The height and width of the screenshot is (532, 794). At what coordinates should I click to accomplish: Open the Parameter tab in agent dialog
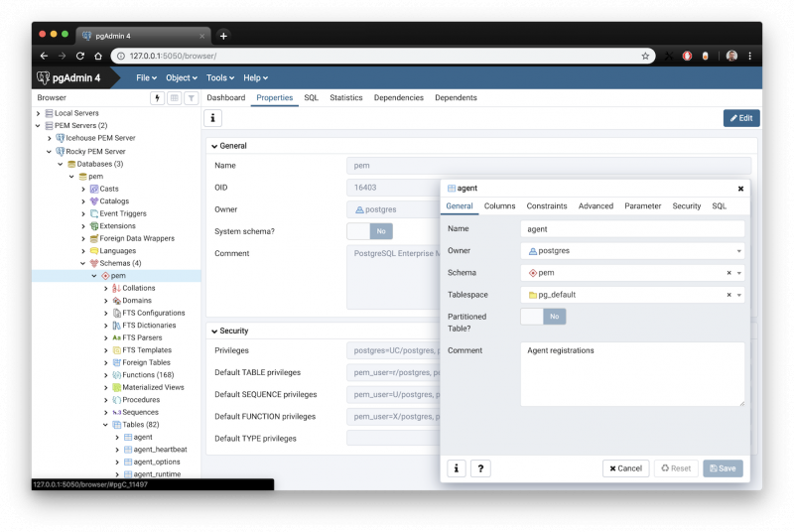pyautogui.click(x=642, y=206)
